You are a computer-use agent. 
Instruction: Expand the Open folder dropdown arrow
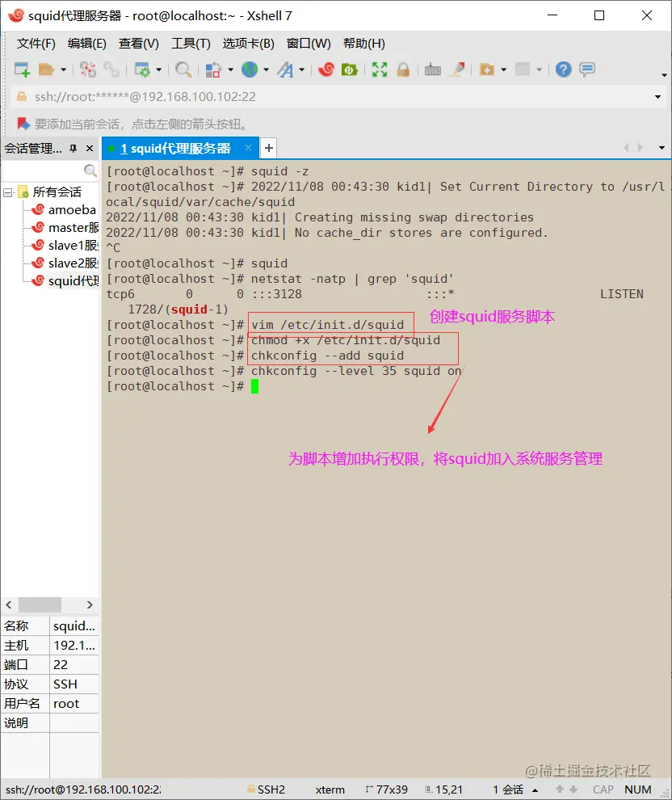63,69
